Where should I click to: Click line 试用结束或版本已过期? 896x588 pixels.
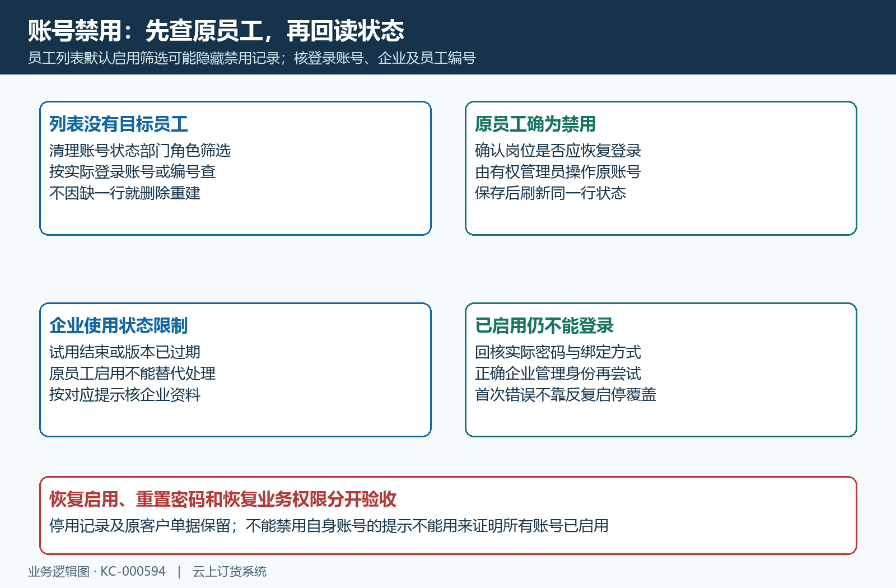coord(125,352)
